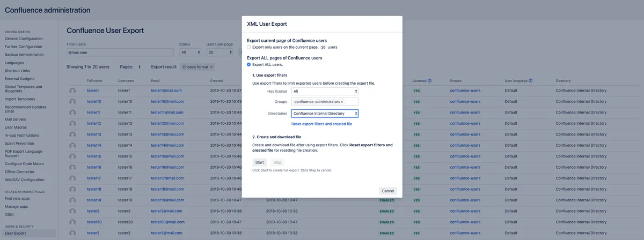
Task: Click the Email column header
Action: 156,81
